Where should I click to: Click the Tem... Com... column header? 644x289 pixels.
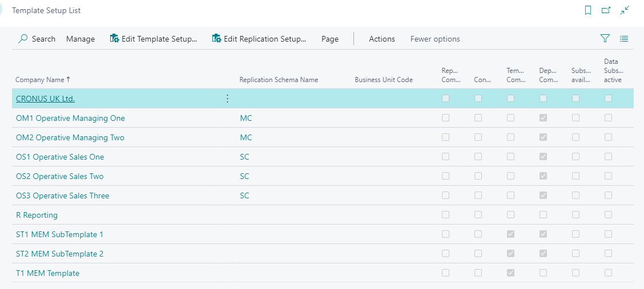(x=516, y=75)
